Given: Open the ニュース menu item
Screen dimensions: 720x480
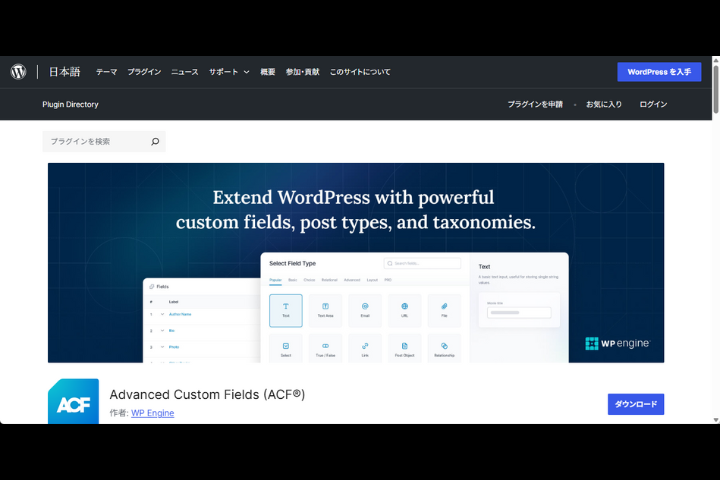Looking at the screenshot, I should (x=185, y=72).
